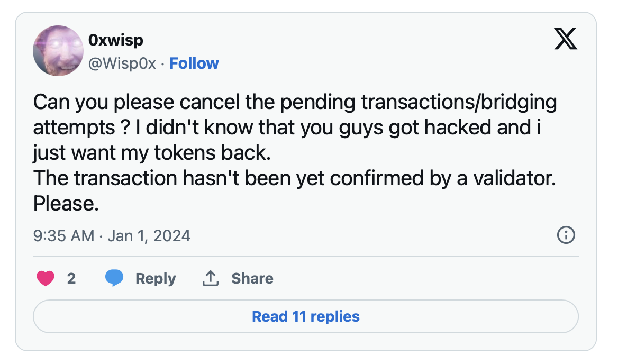Viewport: 618px width, 364px height.
Task: Like the tweet with the heart icon
Action: pyautogui.click(x=46, y=278)
